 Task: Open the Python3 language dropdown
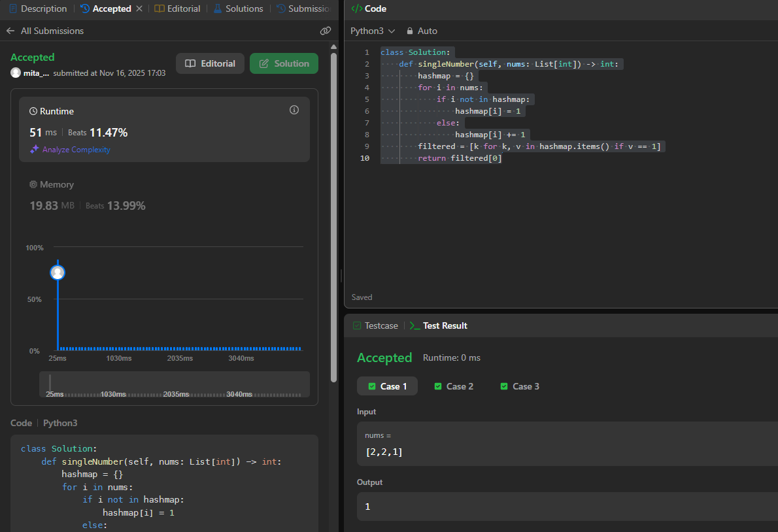coord(373,31)
